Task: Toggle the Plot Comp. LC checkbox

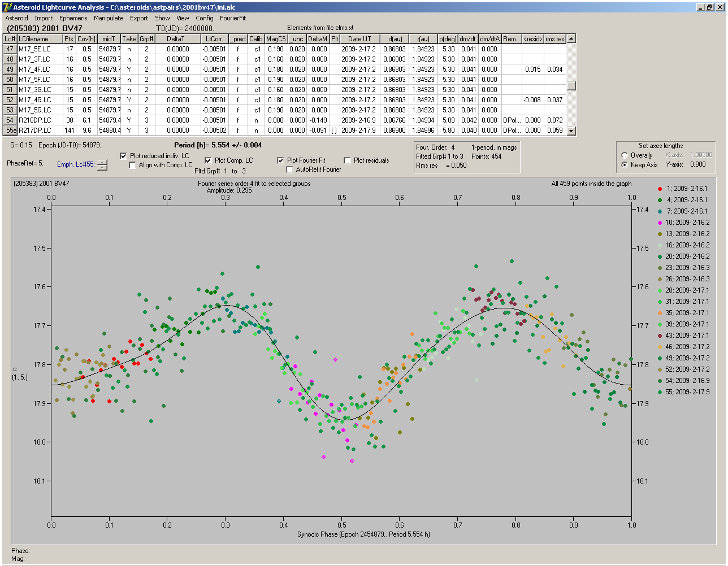Action: point(208,160)
